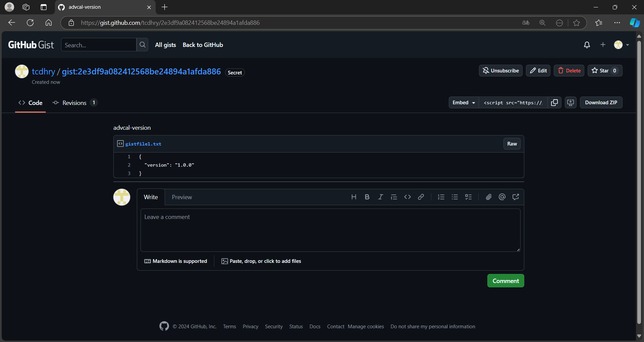Open the Privacy footer link
Viewport: 644px width, 342px height.
(x=251, y=327)
